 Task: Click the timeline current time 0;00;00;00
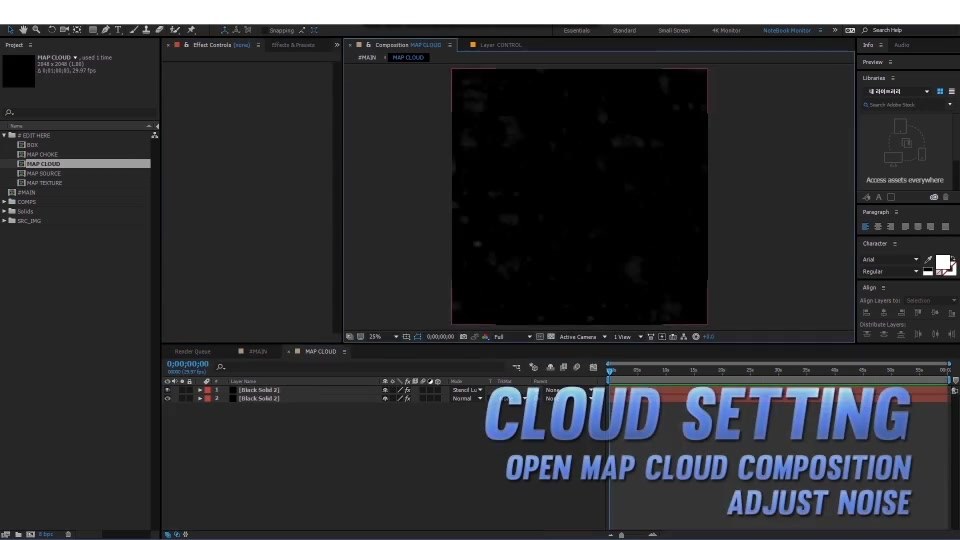click(x=188, y=364)
